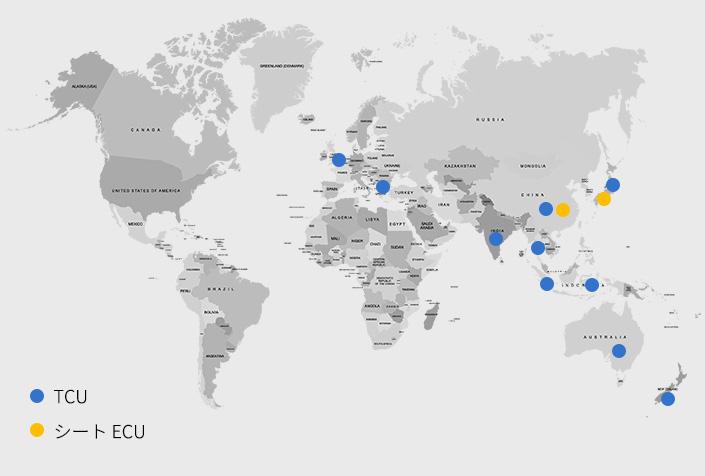Click the blue TCU marker on New Zealand

668,399
